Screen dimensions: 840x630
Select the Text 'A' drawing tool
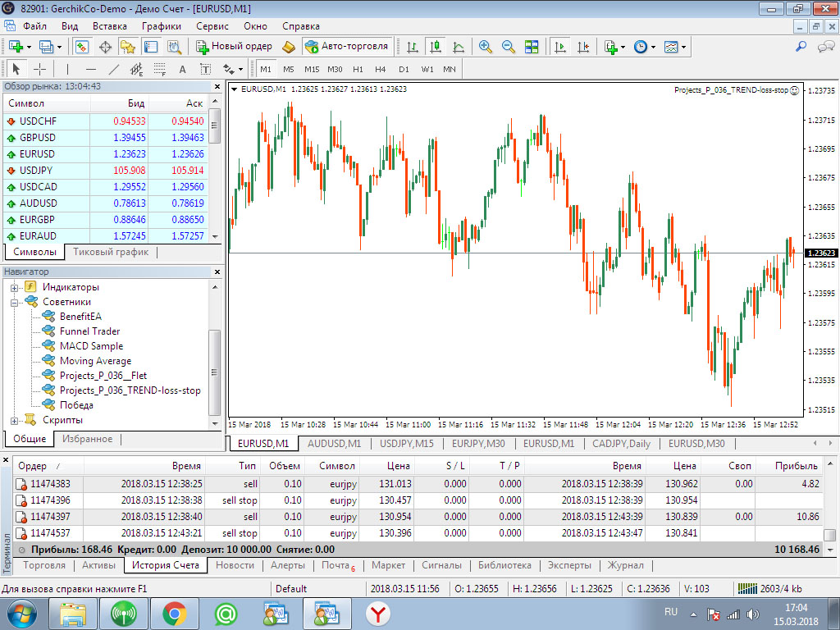tap(182, 69)
